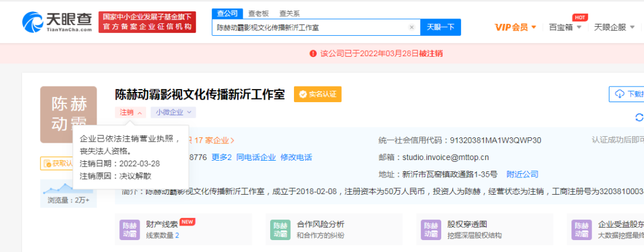This screenshot has height=252, width=644.
Task: Click the 浏览量：2万+ label
Action: tap(68, 201)
